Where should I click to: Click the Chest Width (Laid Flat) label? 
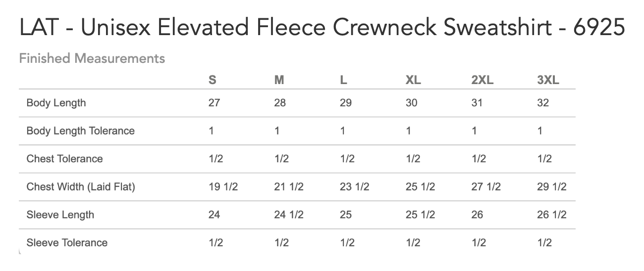coord(81,187)
